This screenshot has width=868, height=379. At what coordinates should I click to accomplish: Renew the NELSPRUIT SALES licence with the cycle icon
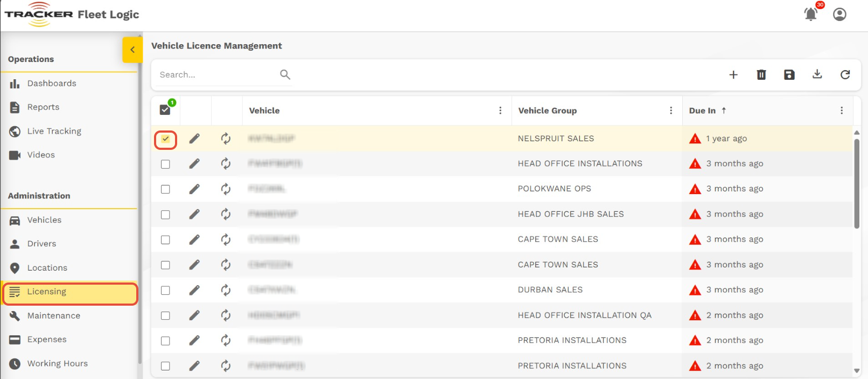(x=226, y=139)
